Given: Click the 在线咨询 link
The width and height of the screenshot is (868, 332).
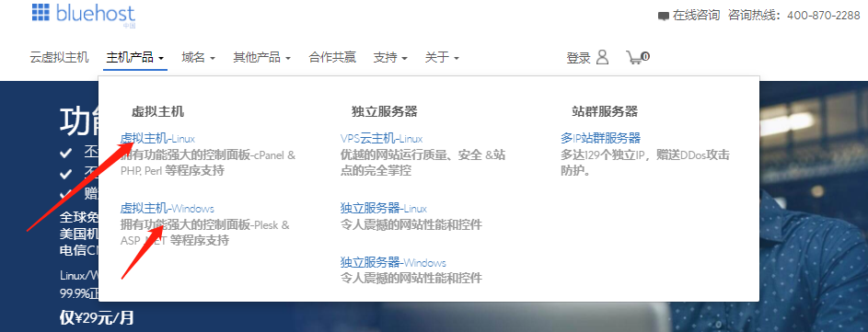Looking at the screenshot, I should [x=696, y=16].
